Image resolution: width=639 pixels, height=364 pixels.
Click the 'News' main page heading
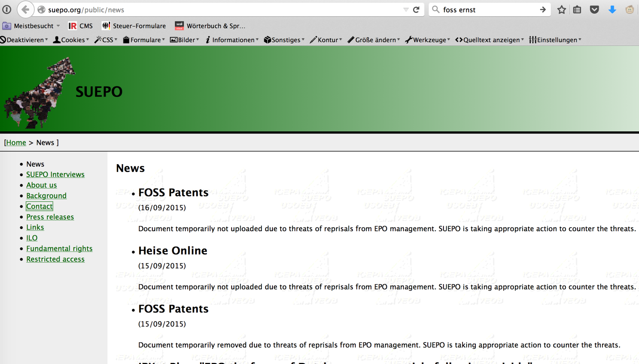(x=130, y=168)
